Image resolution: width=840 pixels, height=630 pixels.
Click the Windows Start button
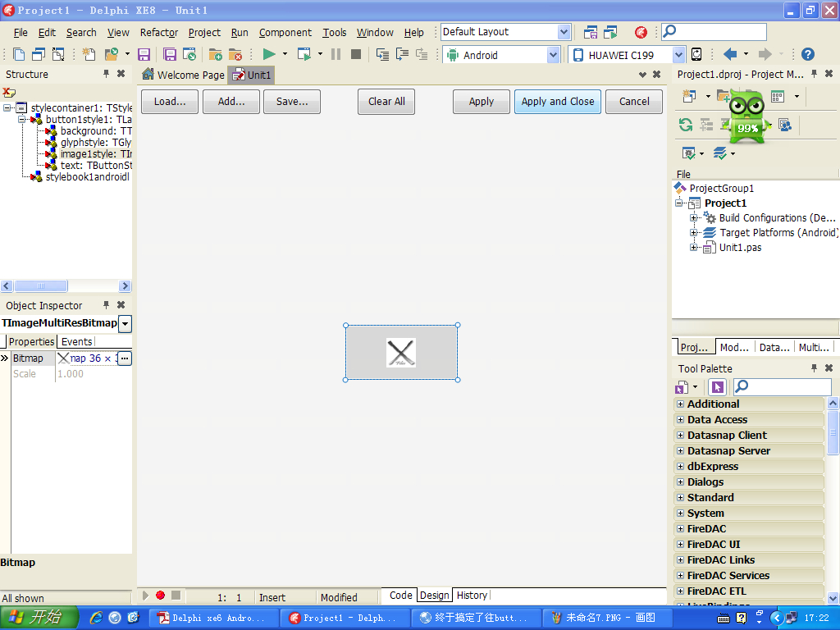pyautogui.click(x=39, y=618)
